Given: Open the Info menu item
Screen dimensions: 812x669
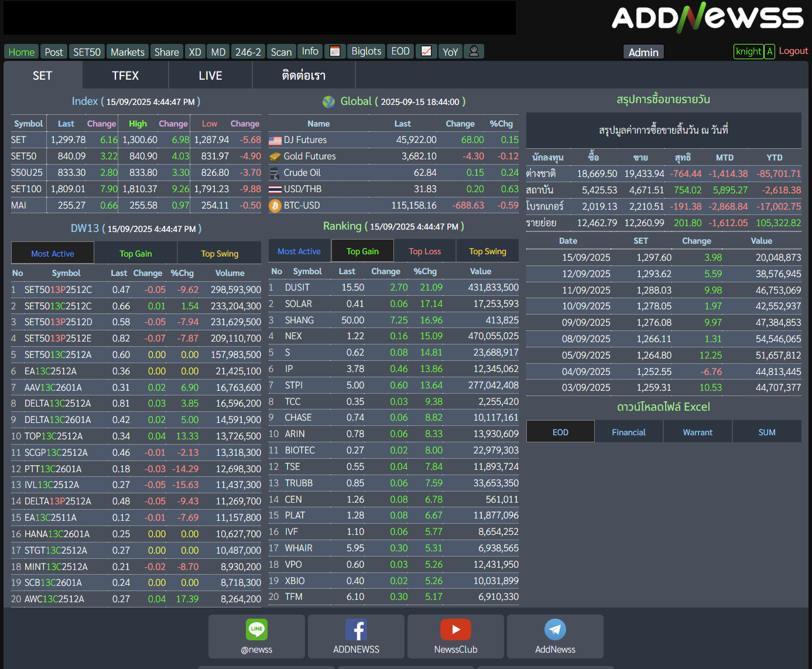Looking at the screenshot, I should pos(310,52).
